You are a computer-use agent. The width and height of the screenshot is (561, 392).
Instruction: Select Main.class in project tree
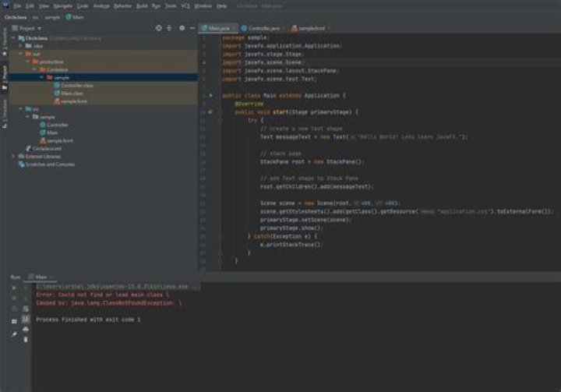(x=69, y=94)
